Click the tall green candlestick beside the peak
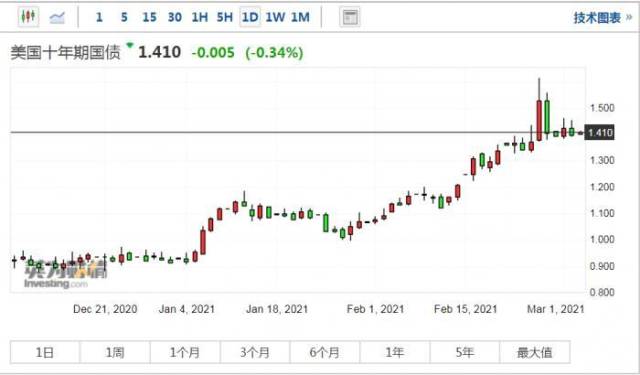 pos(547,116)
